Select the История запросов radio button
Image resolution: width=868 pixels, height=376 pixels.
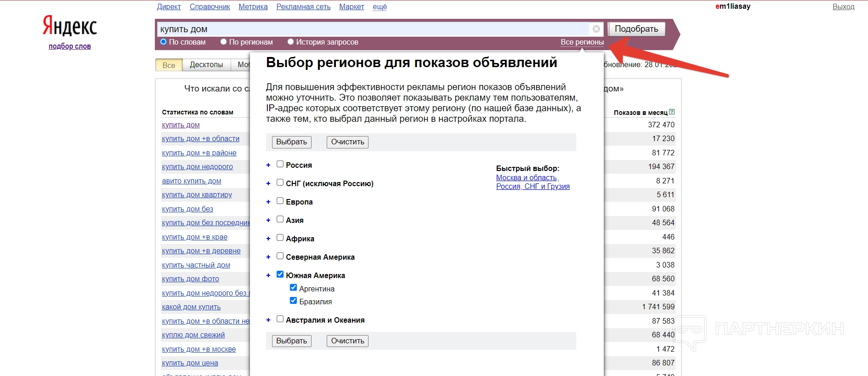[290, 42]
